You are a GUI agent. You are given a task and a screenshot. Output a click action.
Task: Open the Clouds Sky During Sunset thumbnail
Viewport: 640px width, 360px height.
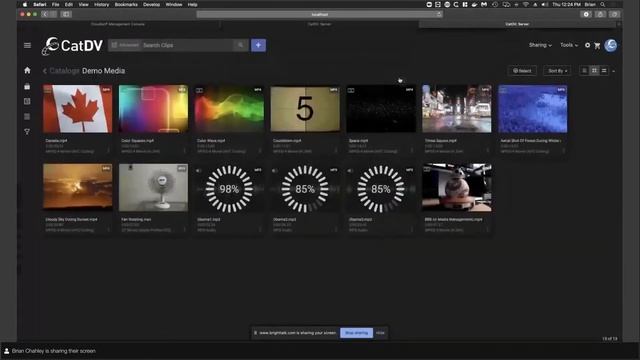(78, 187)
